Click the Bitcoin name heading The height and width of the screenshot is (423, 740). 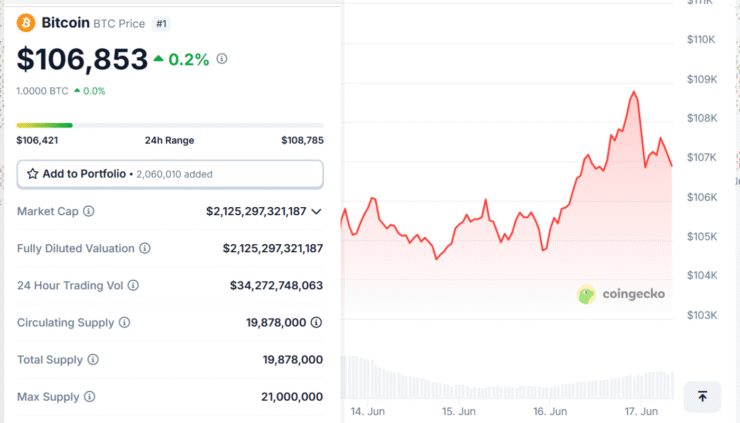[x=66, y=23]
